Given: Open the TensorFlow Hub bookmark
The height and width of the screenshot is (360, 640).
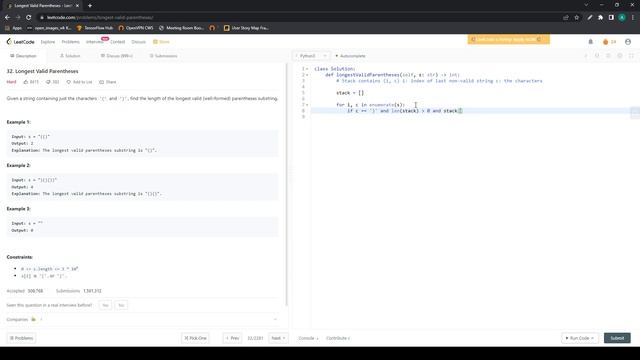Looking at the screenshot, I should click(x=95, y=28).
